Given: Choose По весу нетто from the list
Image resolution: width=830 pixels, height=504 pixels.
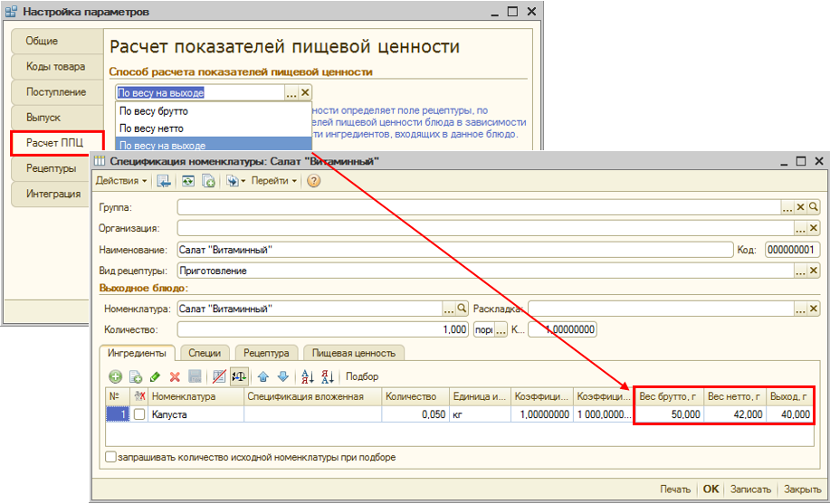Looking at the screenshot, I should 152,128.
